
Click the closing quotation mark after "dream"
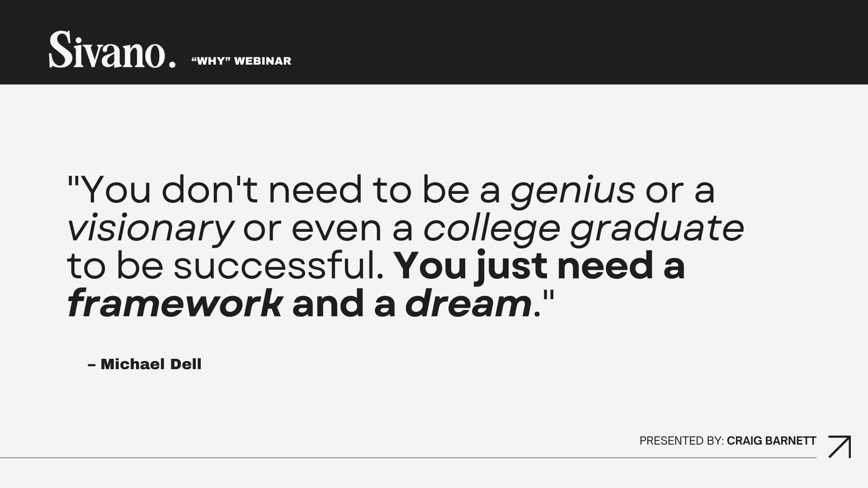(x=548, y=296)
